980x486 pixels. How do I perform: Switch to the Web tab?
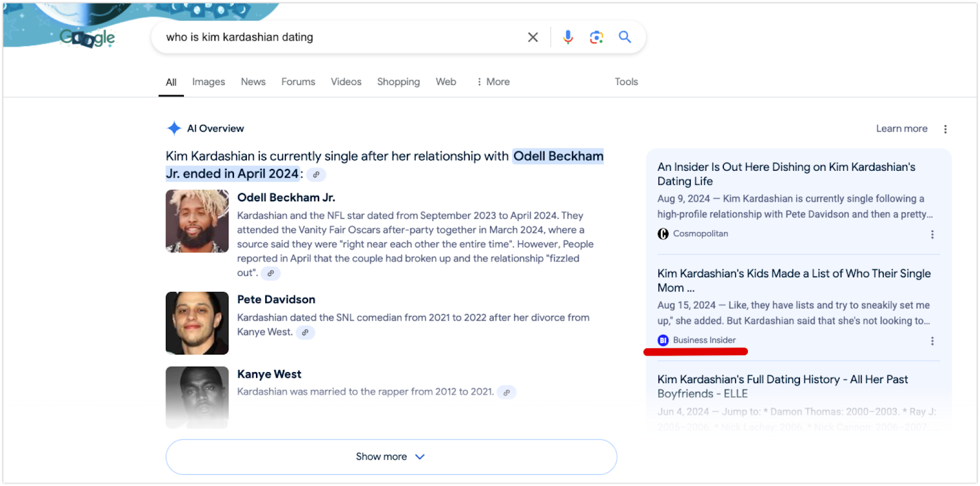tap(446, 82)
